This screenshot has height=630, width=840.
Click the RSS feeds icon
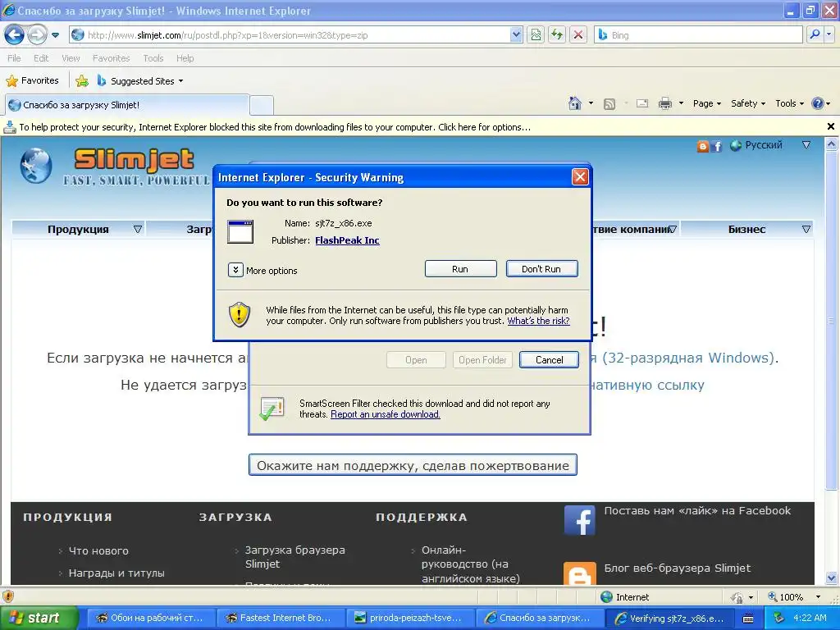click(609, 104)
